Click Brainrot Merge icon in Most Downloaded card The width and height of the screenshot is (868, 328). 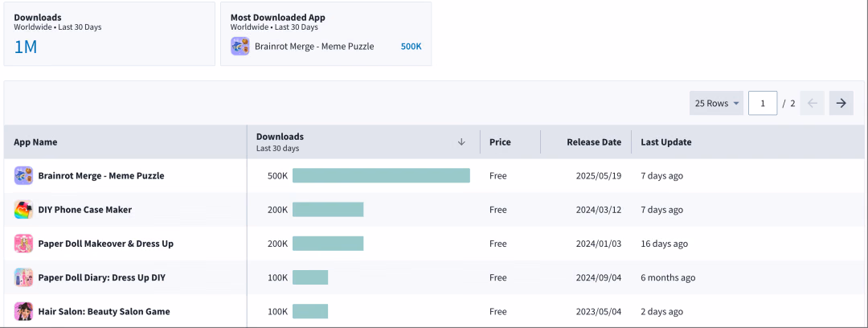coord(240,47)
